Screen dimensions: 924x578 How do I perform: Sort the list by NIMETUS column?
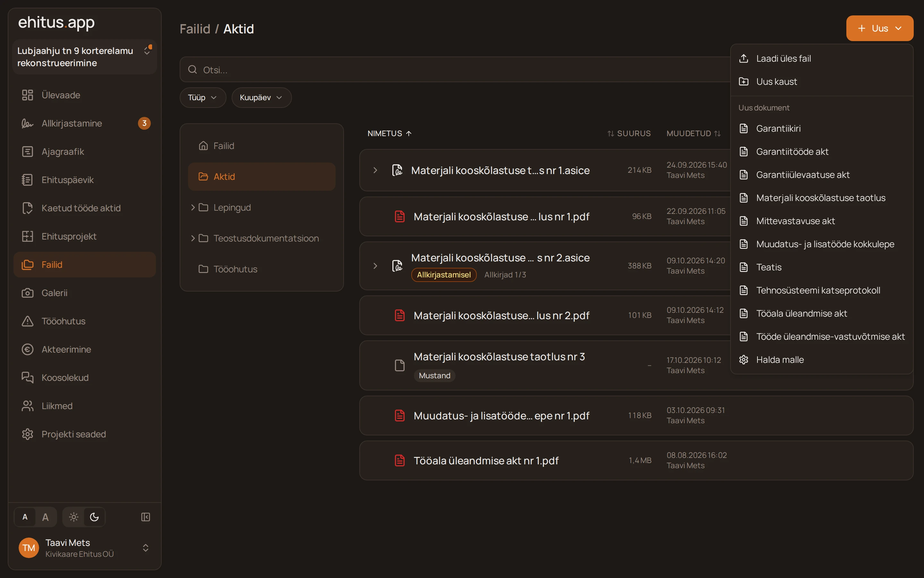tap(389, 133)
